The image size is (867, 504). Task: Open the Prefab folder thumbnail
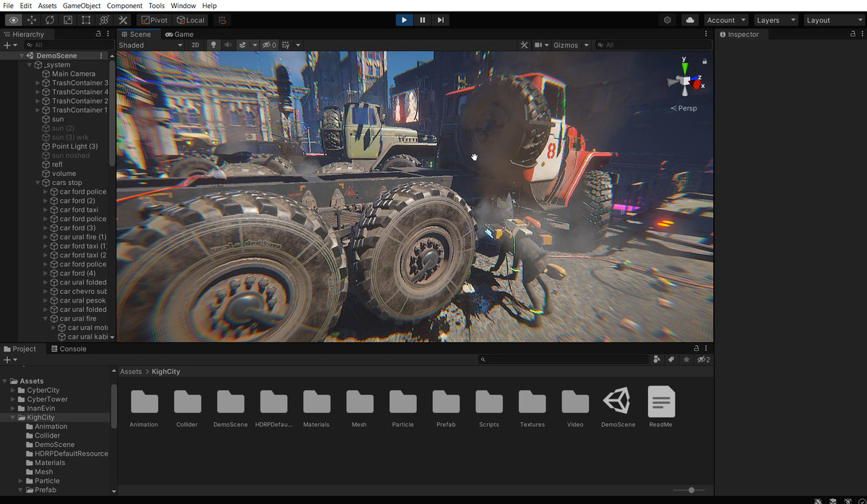click(x=446, y=401)
